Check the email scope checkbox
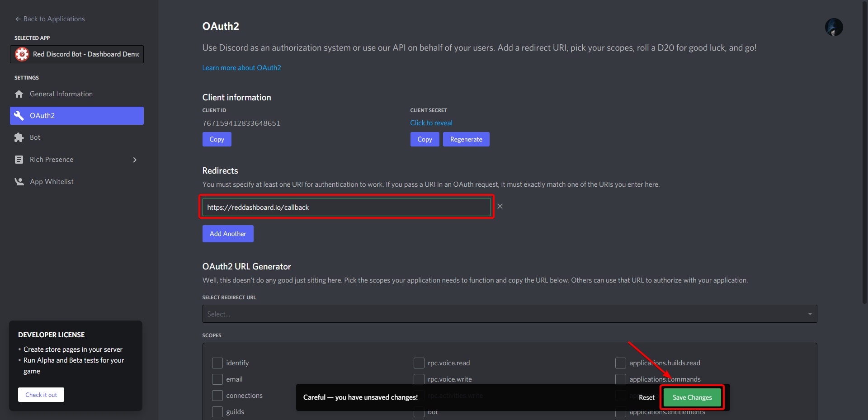868x420 pixels. (x=217, y=379)
